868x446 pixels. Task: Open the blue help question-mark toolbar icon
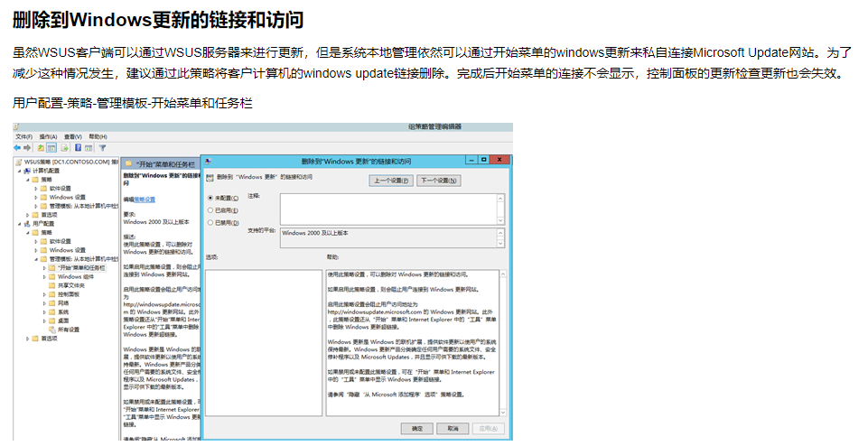click(78, 148)
